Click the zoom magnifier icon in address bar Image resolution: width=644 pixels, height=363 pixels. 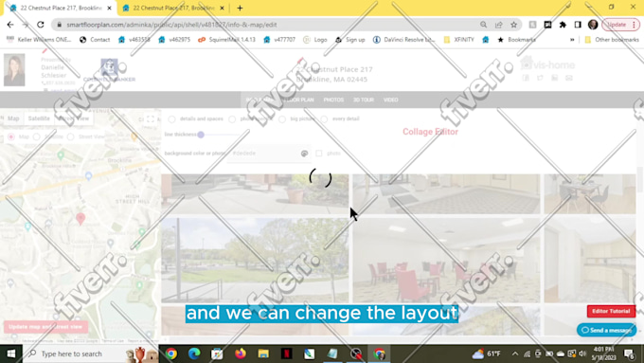483,25
